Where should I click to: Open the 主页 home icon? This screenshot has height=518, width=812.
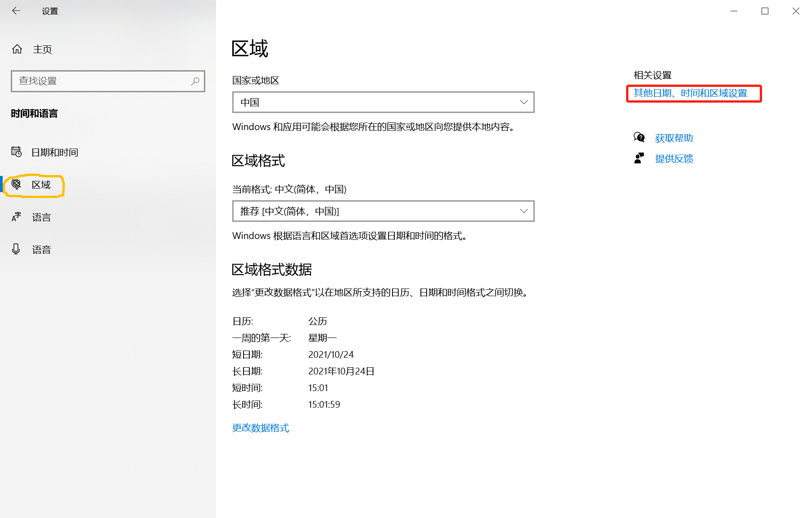tap(17, 49)
